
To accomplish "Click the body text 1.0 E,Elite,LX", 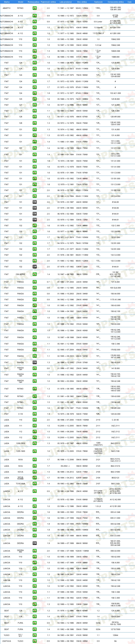I will 98,33.
